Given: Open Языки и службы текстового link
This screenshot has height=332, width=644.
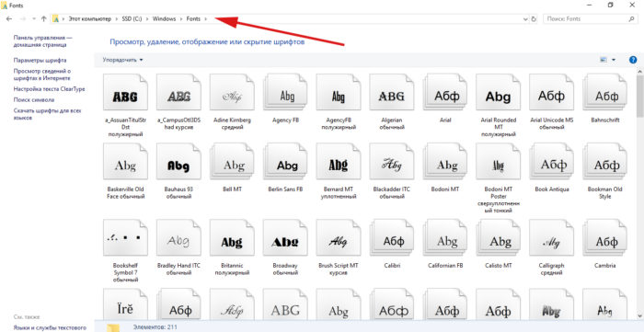Looking at the screenshot, I should click(50, 327).
